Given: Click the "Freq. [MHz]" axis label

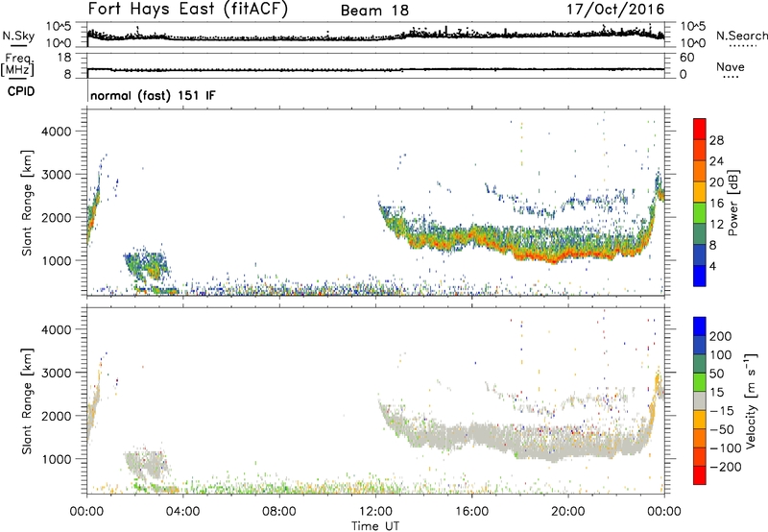Looking at the screenshot, I should pyautogui.click(x=18, y=65).
